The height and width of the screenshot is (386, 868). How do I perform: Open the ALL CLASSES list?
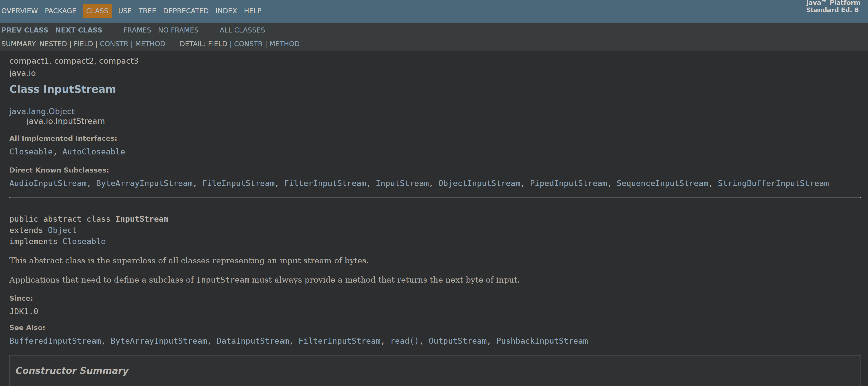point(242,30)
